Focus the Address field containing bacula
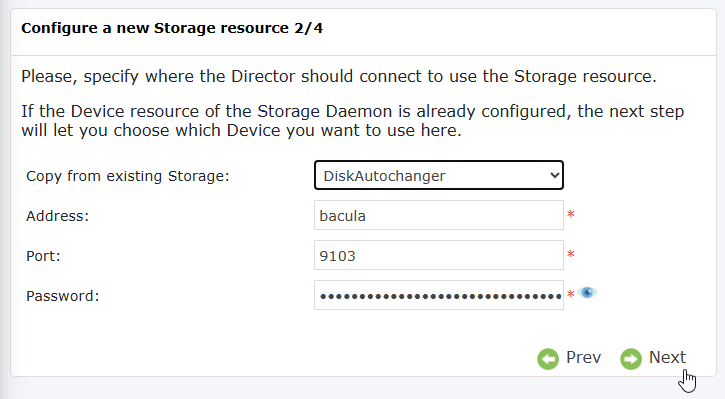Screen dimensions: 725x399 [x=439, y=215]
